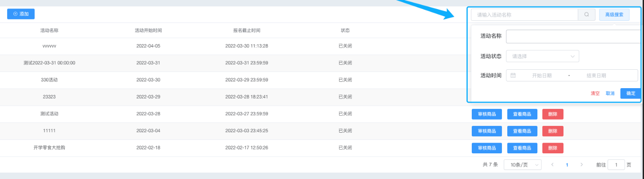The width and height of the screenshot is (644, 179).
Task: Click the red 清空 link to clear filters
Action: [595, 93]
